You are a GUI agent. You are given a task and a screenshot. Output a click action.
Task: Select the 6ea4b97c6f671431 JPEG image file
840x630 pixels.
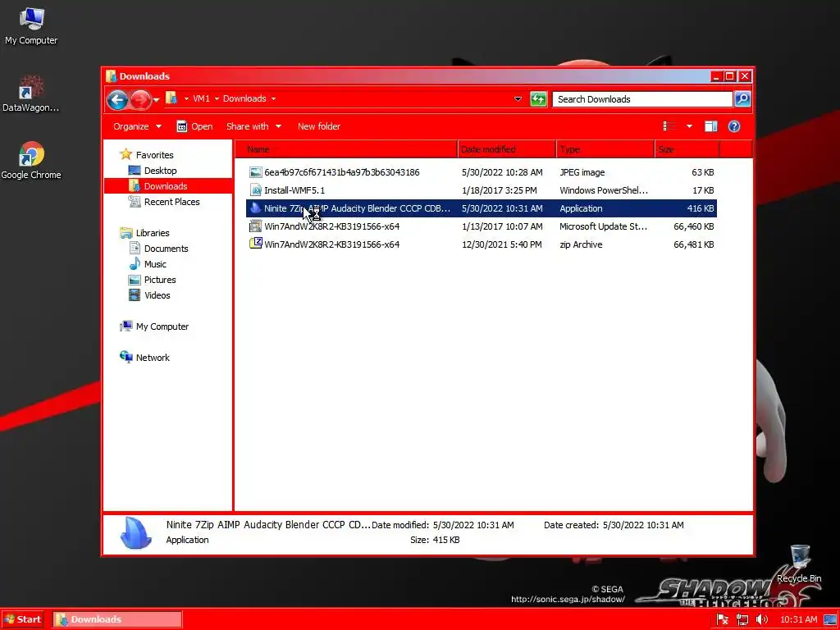pyautogui.click(x=481, y=172)
